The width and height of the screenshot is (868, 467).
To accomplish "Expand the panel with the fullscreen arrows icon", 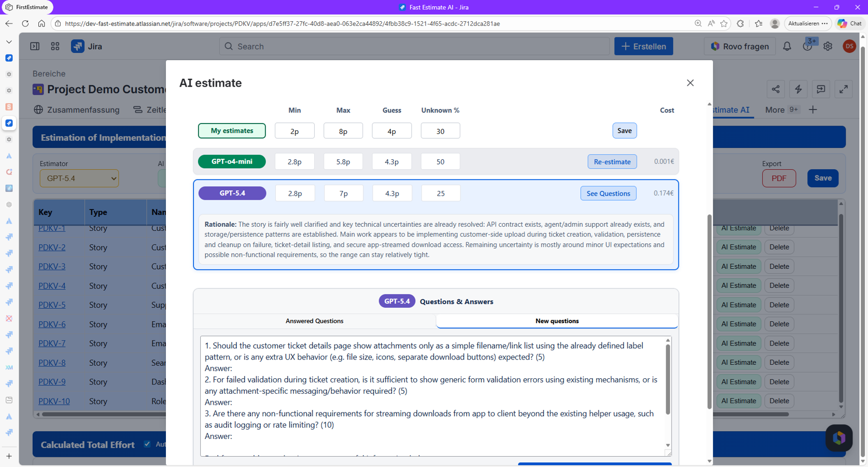I will 844,89.
